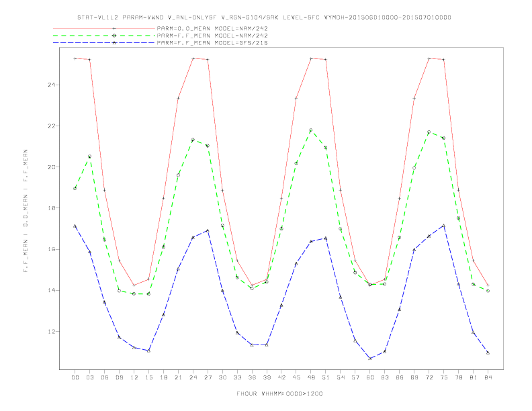Screen dimensions: 532x411
Task: Click the plus marker on red legend line
Action: [114, 28]
